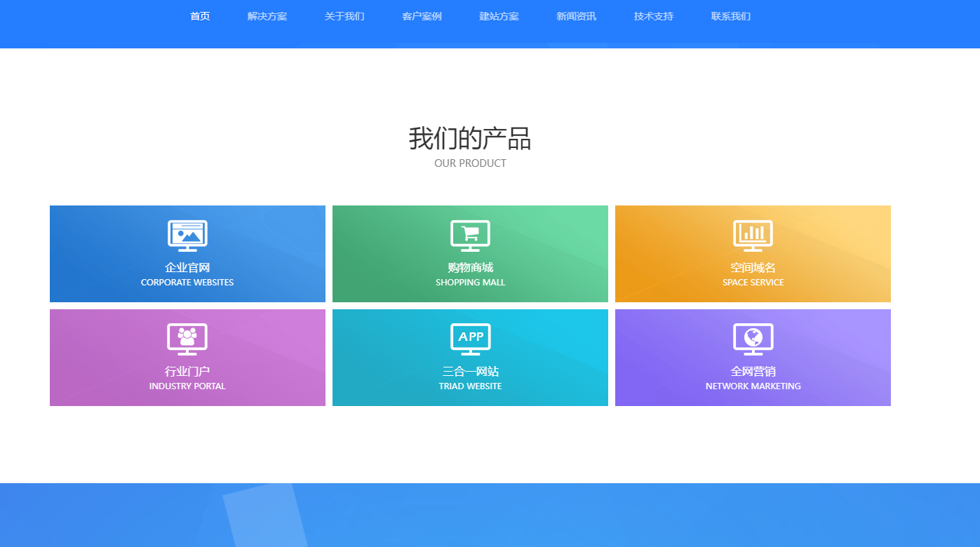Click the APP monitor icon
Screen dimensions: 980x547
(470, 339)
